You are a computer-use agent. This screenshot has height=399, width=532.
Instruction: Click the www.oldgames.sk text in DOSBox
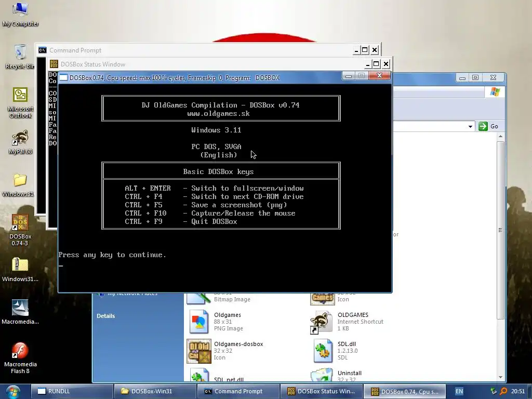219,114
